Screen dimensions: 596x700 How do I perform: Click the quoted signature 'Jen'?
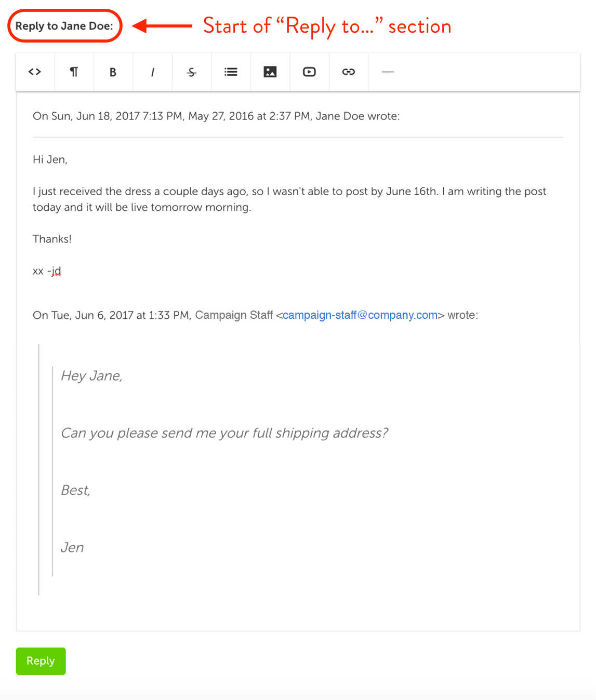[72, 547]
